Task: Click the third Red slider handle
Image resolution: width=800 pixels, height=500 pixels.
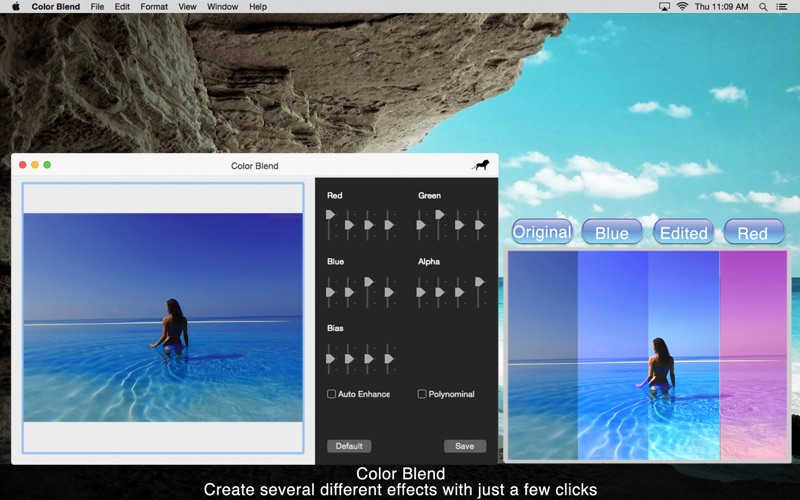Action: [x=368, y=224]
